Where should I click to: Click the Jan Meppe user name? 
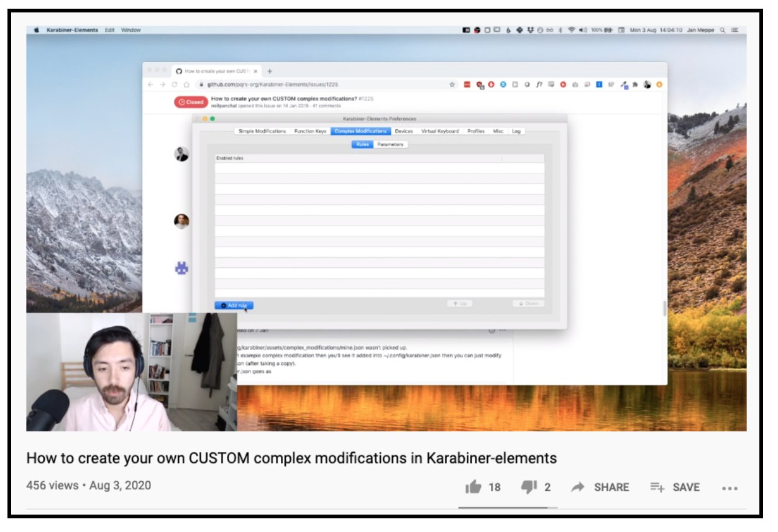tap(701, 30)
